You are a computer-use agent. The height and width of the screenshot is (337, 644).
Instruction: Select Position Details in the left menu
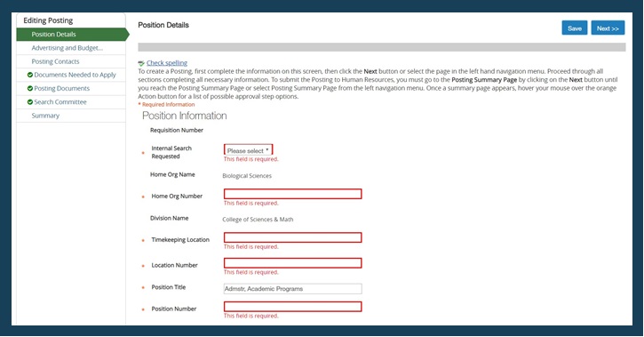[71, 35]
